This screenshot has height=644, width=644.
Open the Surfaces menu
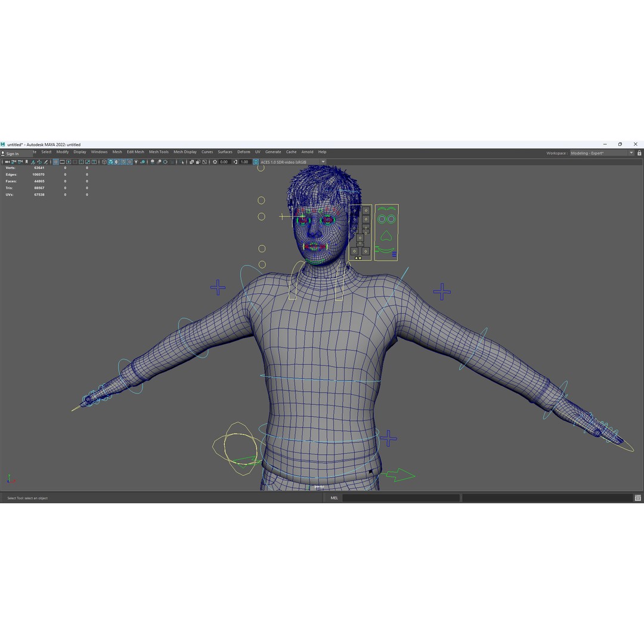(x=225, y=152)
